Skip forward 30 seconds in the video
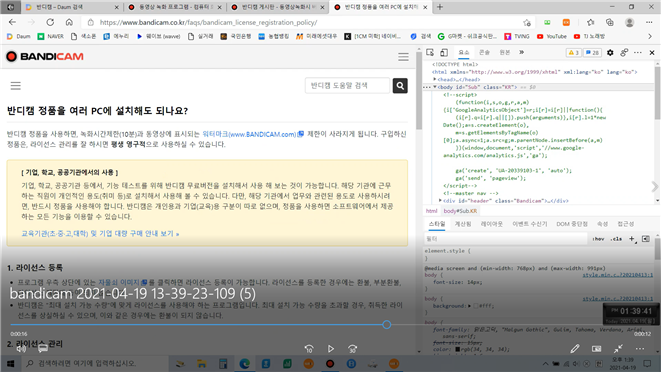This screenshot has width=661, height=372. pos(352,349)
